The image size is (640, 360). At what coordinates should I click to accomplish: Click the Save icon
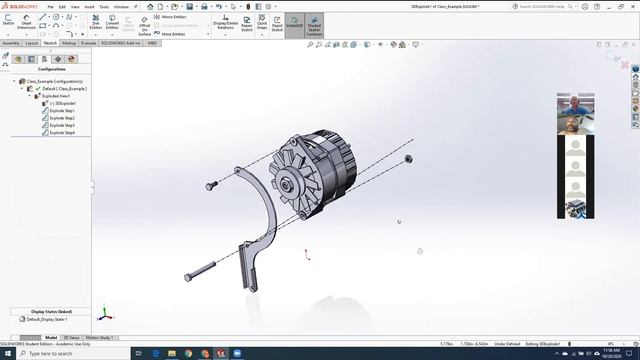(189, 7)
